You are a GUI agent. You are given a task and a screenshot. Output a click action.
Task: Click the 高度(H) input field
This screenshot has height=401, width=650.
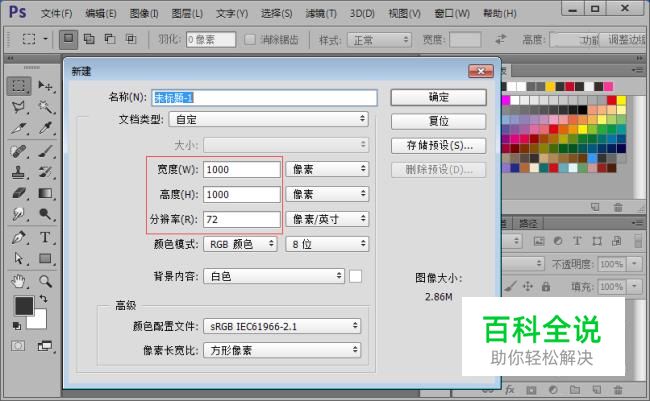point(242,194)
